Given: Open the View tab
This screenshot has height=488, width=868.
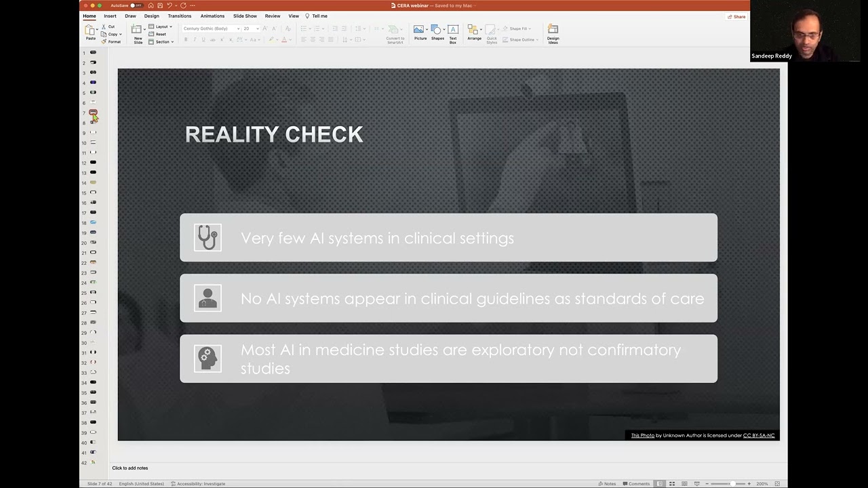Looking at the screenshot, I should [294, 16].
